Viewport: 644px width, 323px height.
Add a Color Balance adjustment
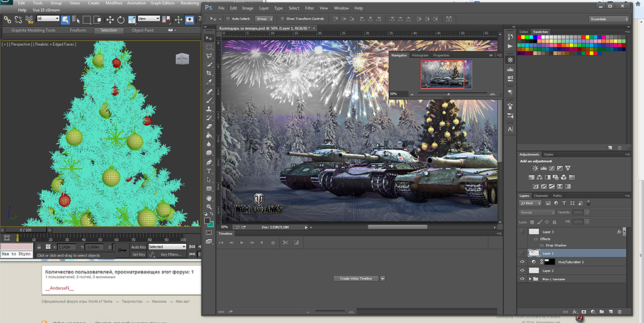(539, 177)
